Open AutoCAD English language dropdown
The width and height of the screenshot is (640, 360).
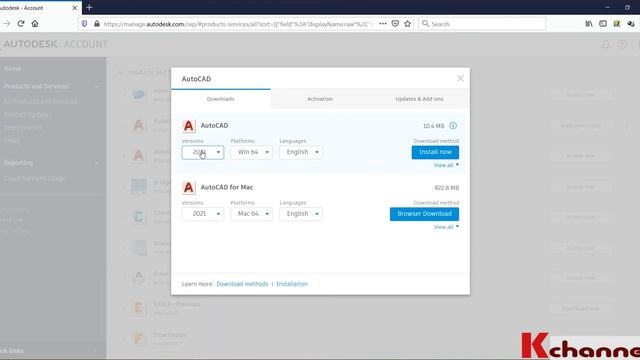click(301, 152)
